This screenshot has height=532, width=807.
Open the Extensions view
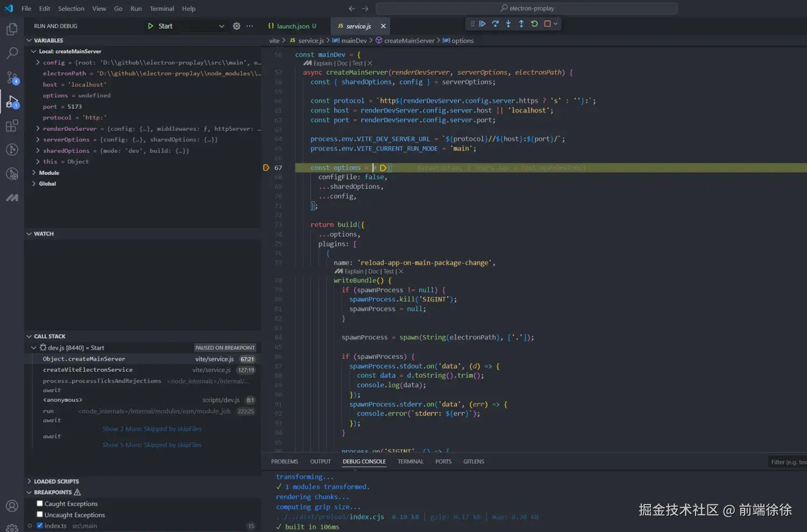tap(12, 126)
